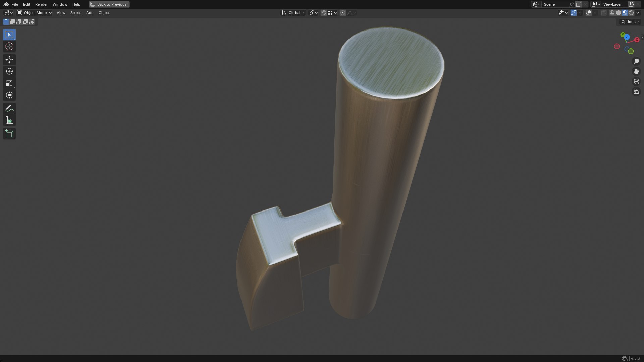
Task: Open the editor type dropdown
Action: (8, 13)
